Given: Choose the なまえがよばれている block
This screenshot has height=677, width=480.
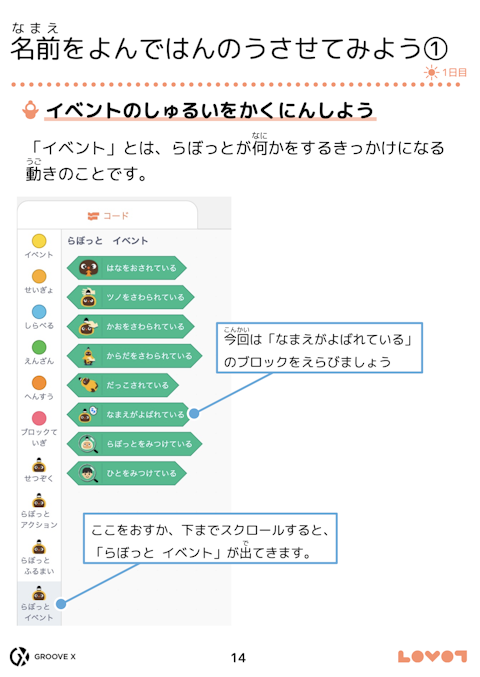Looking at the screenshot, I should click(129, 414).
